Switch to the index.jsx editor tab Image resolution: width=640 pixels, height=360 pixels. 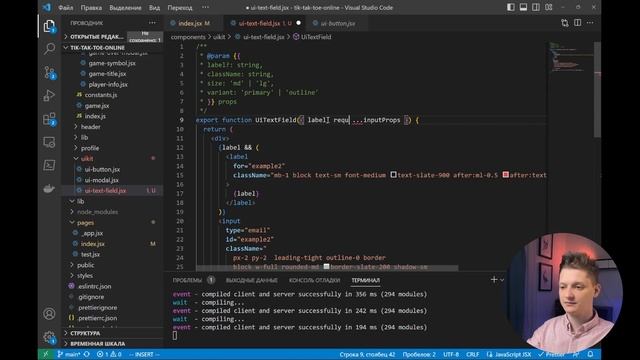point(194,23)
